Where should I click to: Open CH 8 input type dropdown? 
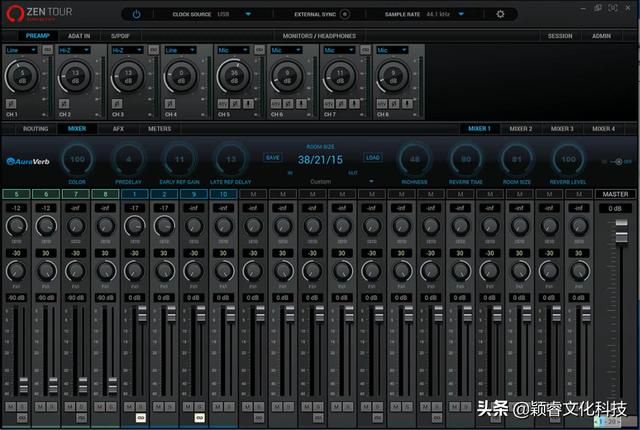tap(392, 50)
